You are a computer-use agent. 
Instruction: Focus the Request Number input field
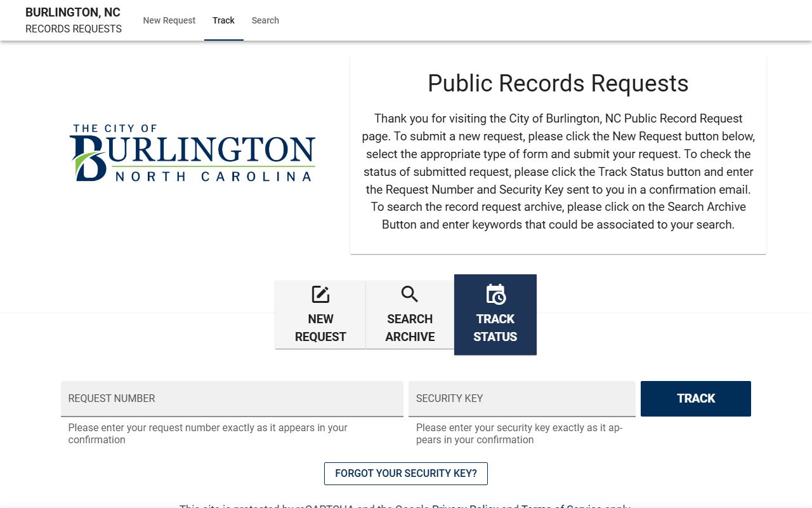(x=232, y=399)
